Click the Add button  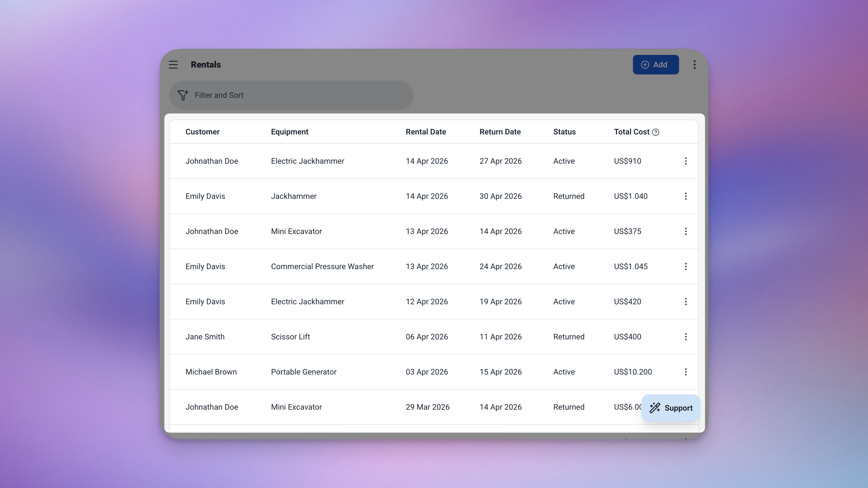coord(656,64)
